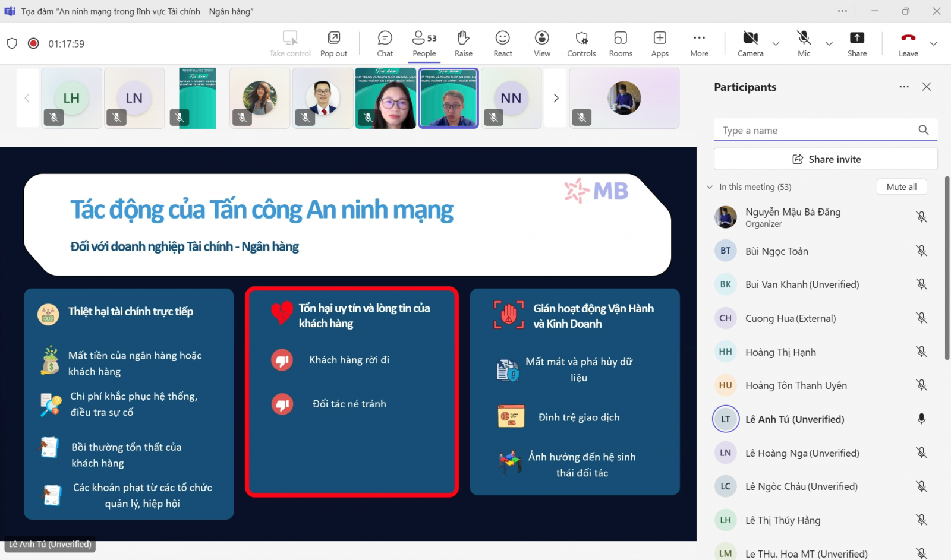
Task: Click the Share screen icon
Action: 856,44
